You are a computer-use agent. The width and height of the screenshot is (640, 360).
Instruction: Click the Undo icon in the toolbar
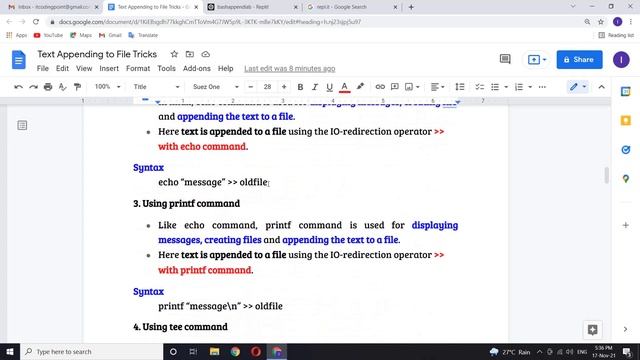pos(18,87)
